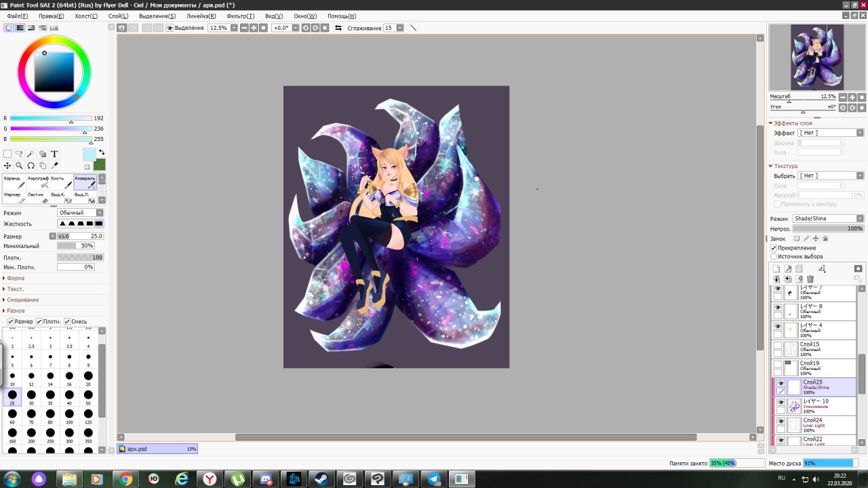The image size is (868, 488).
Task: Open the brush Режим mode dropdown
Action: click(x=81, y=213)
